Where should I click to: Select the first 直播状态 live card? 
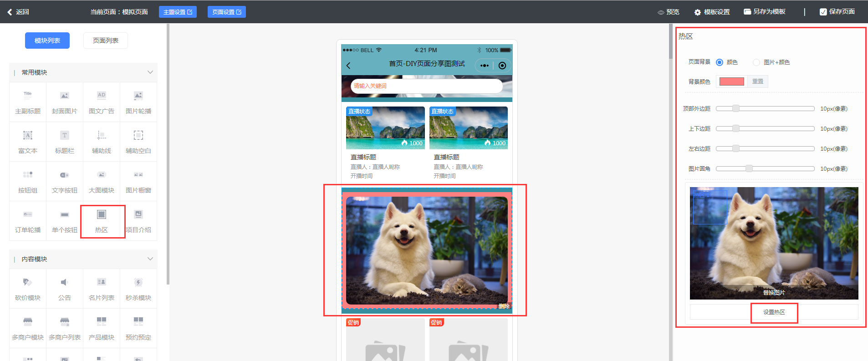click(x=385, y=144)
